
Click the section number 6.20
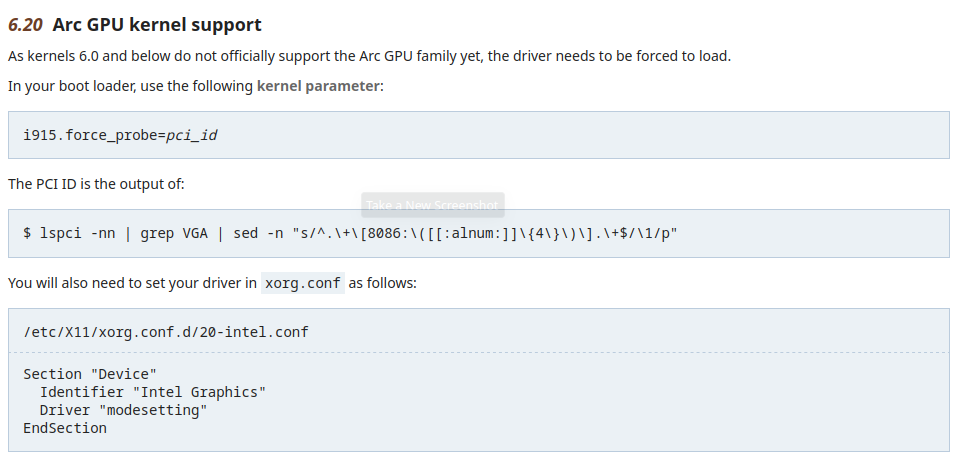25,24
